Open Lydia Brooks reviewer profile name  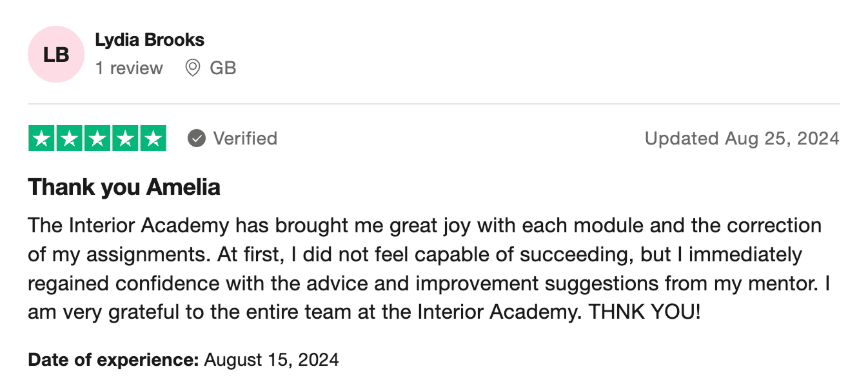[150, 40]
